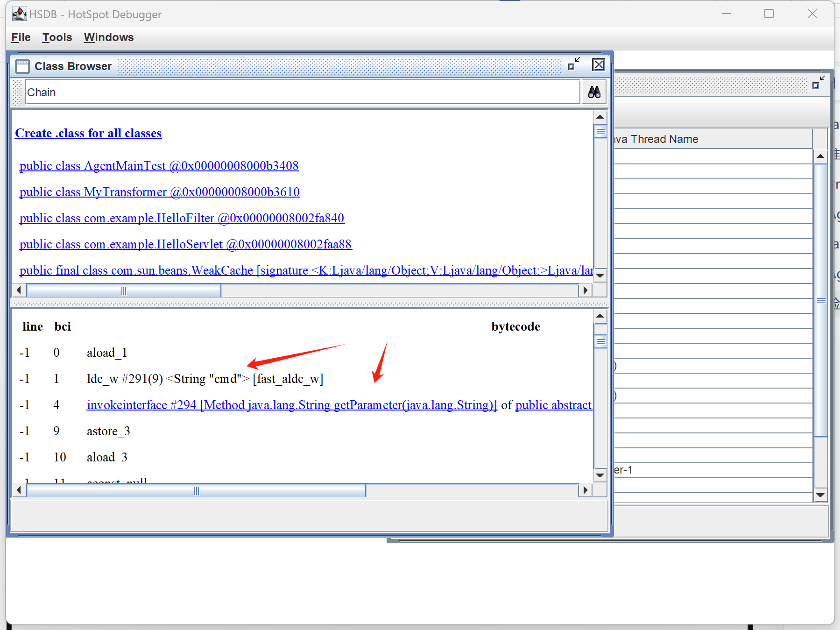
Task: Click the bytecode pane horizontal scrollbar thumb
Action: pos(196,490)
